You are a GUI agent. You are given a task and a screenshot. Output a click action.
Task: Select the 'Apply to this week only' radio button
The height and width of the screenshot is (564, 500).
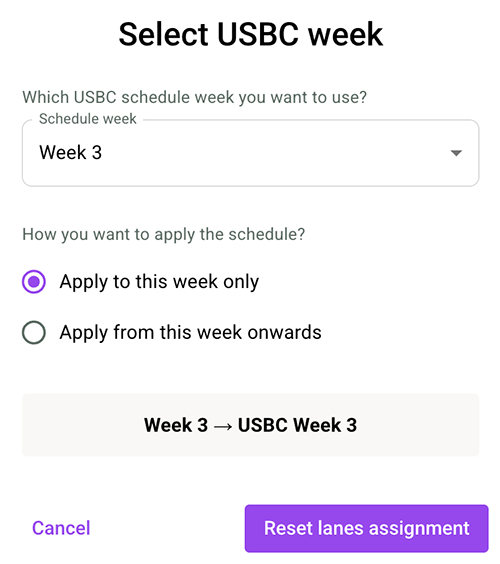[33, 281]
